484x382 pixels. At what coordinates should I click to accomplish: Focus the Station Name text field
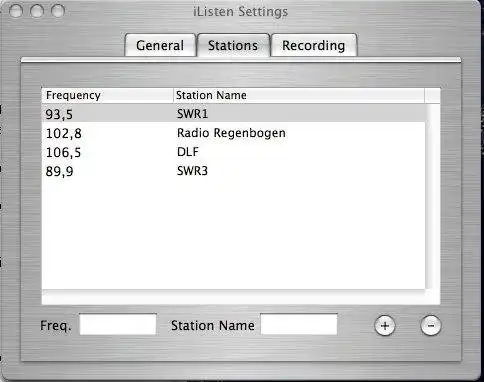tap(299, 324)
